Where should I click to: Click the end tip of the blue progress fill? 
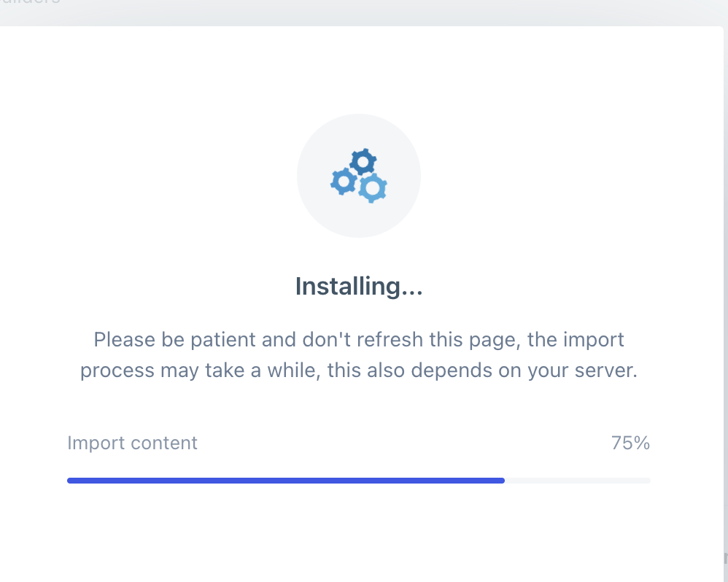click(503, 481)
